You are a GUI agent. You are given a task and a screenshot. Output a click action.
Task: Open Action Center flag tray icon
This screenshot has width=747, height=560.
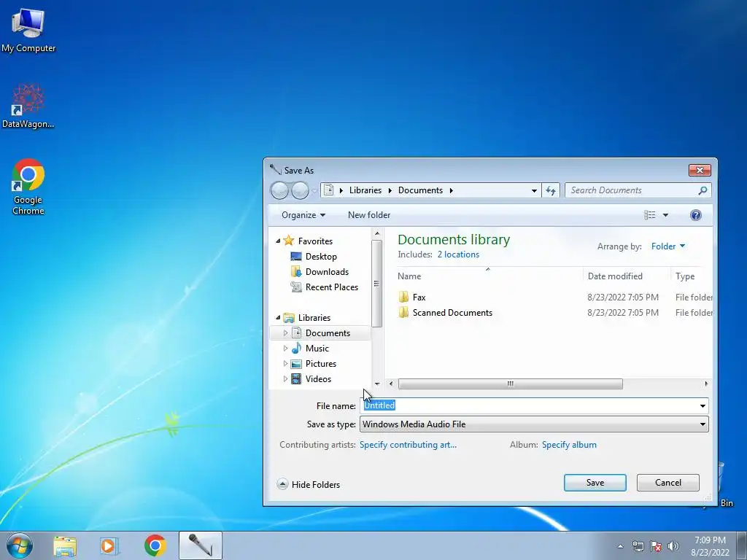pyautogui.click(x=656, y=546)
